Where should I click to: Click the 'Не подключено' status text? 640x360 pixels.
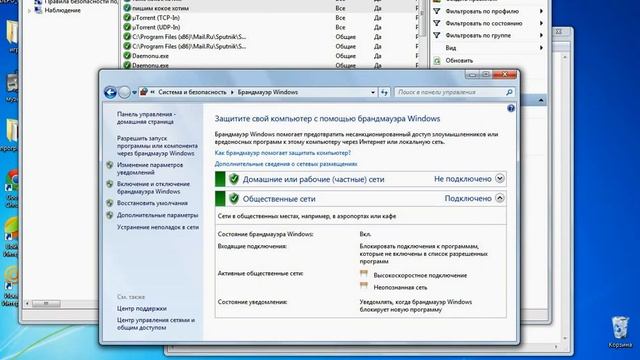tap(462, 179)
